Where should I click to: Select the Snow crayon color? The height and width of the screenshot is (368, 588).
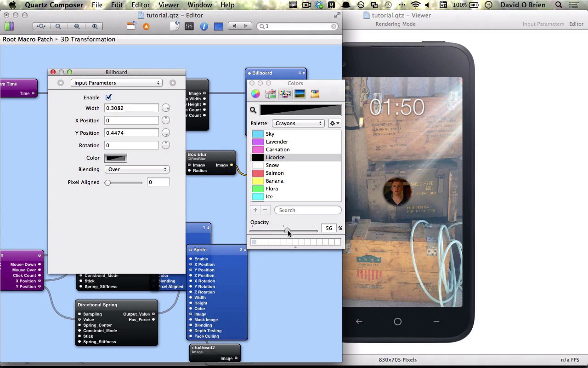296,165
